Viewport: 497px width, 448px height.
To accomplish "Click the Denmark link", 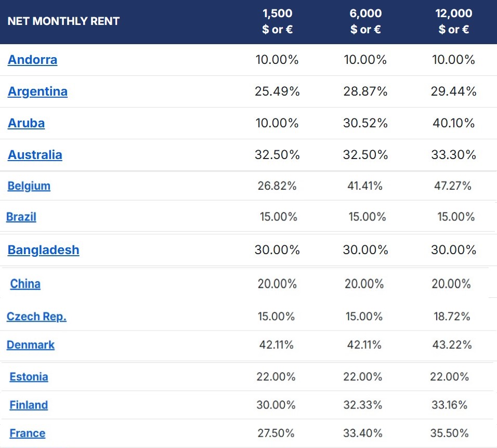I will point(31,345).
